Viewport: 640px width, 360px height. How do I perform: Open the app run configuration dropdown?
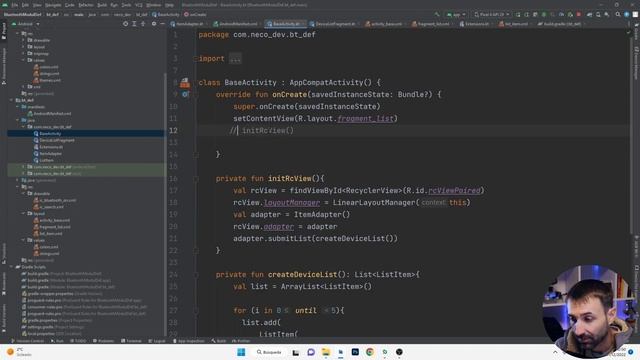click(x=456, y=15)
